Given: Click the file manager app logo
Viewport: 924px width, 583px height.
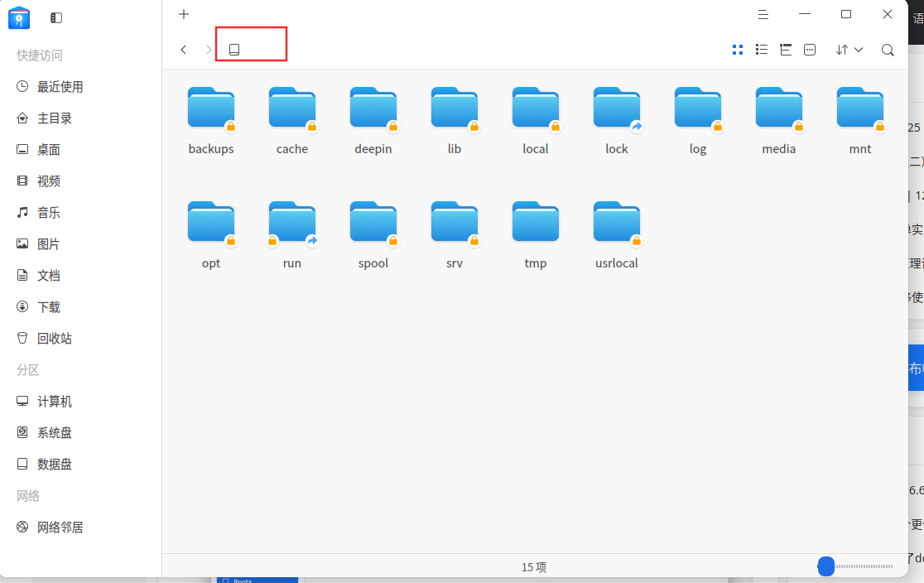Looking at the screenshot, I should click(x=19, y=17).
